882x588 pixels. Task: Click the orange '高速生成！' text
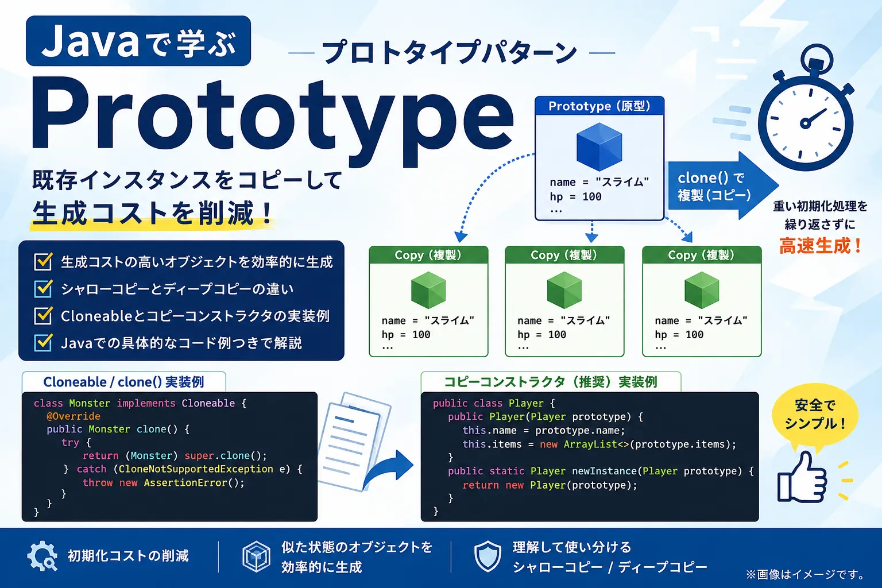coord(820,246)
